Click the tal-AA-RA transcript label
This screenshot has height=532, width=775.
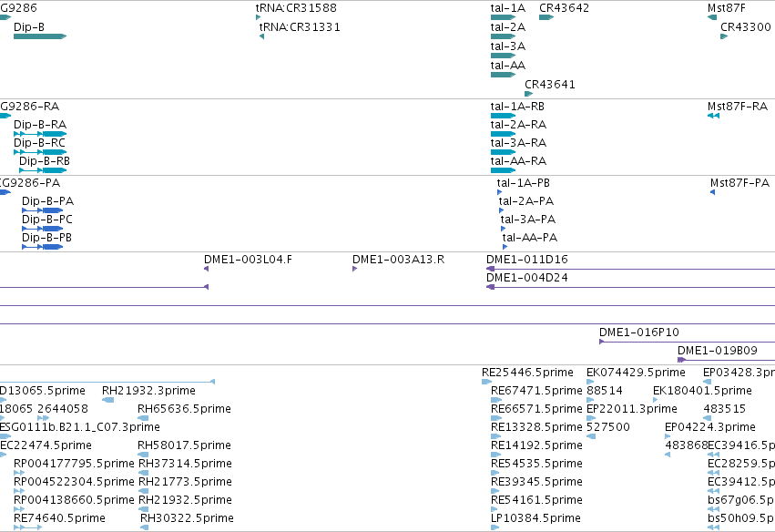click(x=518, y=161)
